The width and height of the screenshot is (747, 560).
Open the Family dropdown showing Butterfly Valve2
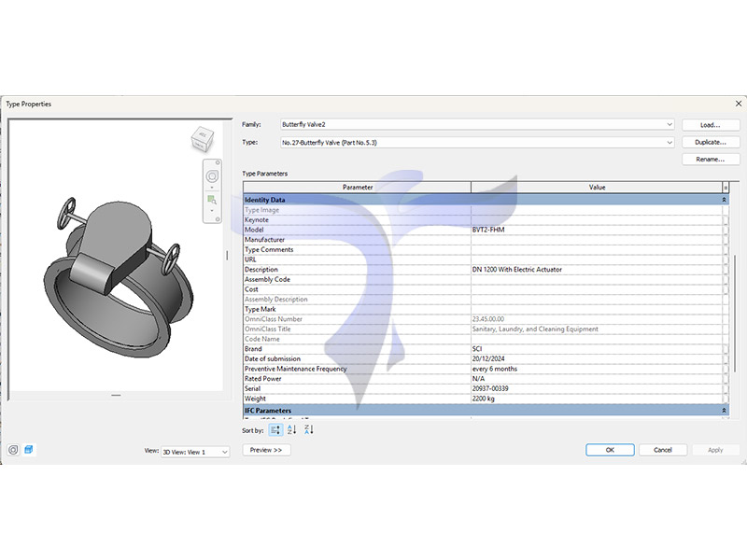point(669,124)
